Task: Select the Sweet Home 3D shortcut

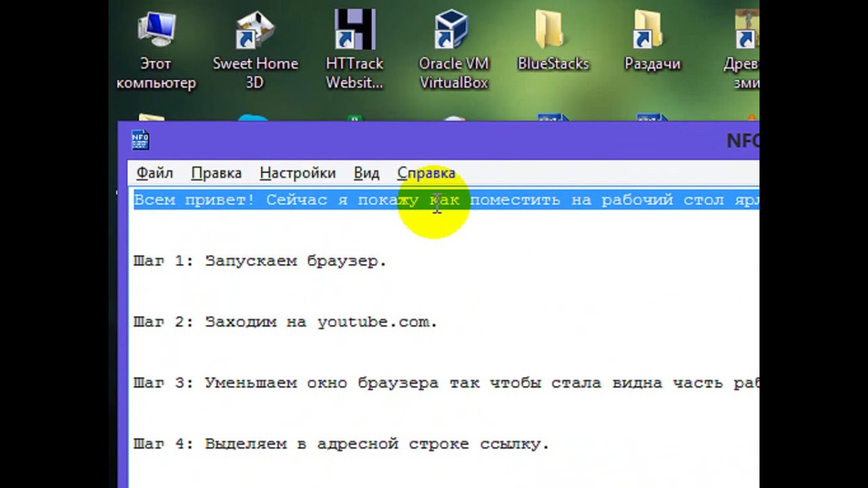Action: [x=255, y=51]
